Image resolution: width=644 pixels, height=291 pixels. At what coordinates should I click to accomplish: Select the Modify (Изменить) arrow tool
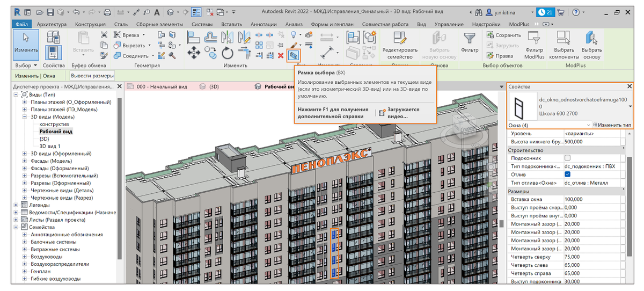pos(26,44)
